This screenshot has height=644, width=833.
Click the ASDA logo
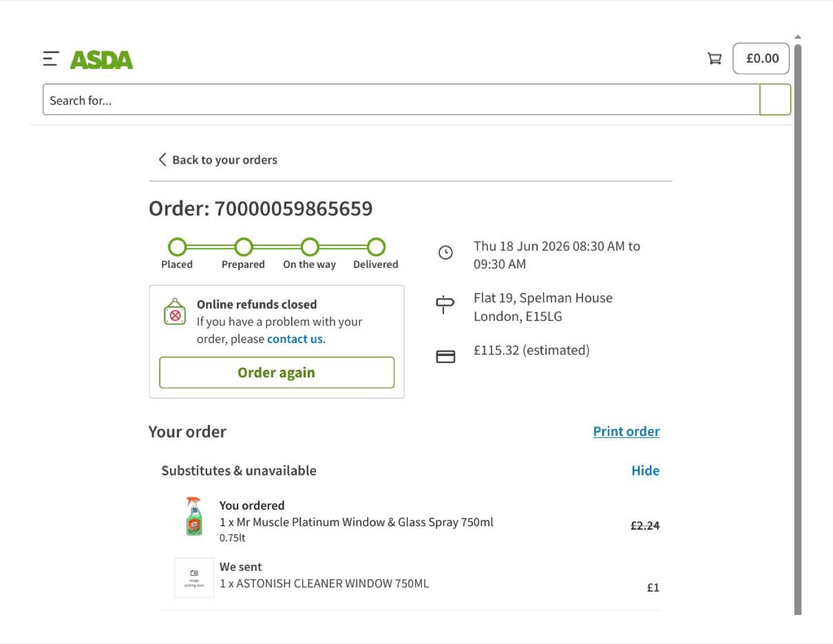tap(102, 60)
